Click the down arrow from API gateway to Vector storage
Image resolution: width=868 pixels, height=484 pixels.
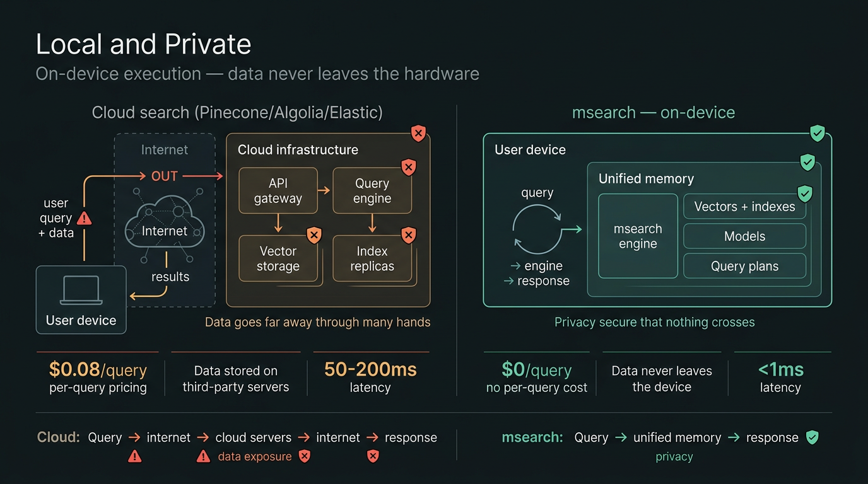coord(278,223)
